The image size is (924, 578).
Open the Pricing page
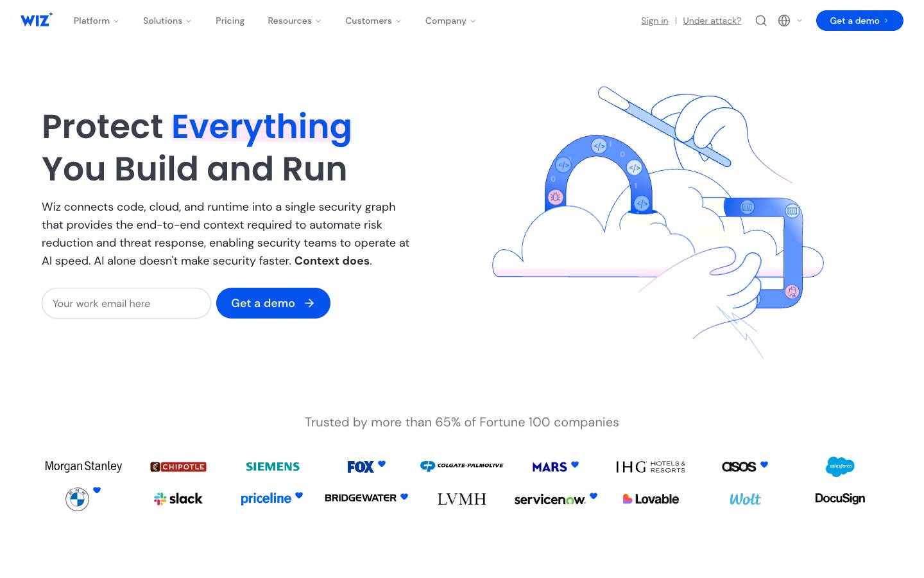[230, 21]
